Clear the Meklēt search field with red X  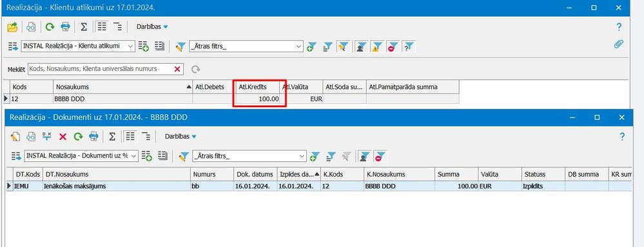coord(177,69)
